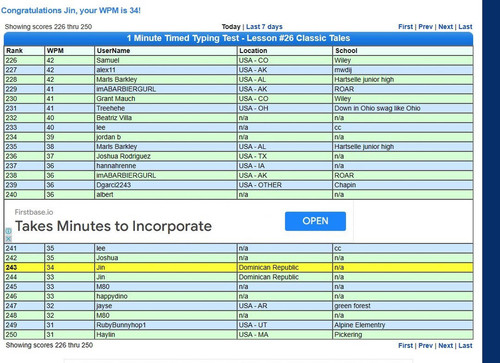Select Marls Barkley in rank 235 row

pyautogui.click(x=117, y=147)
